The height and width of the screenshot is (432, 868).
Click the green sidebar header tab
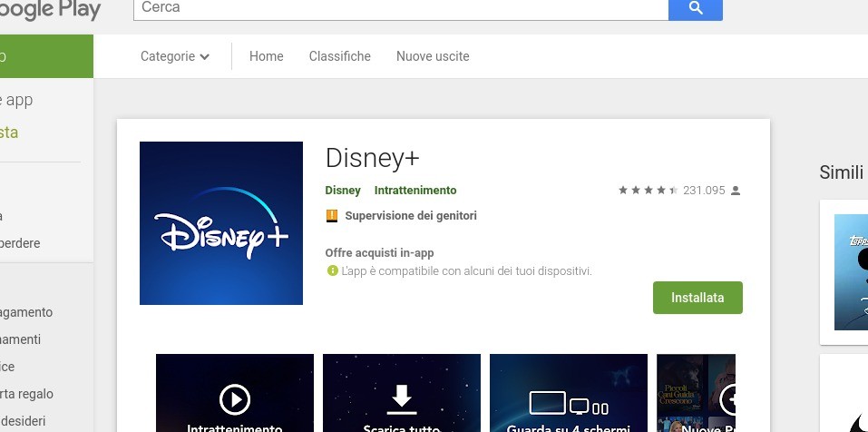pyautogui.click(x=46, y=56)
